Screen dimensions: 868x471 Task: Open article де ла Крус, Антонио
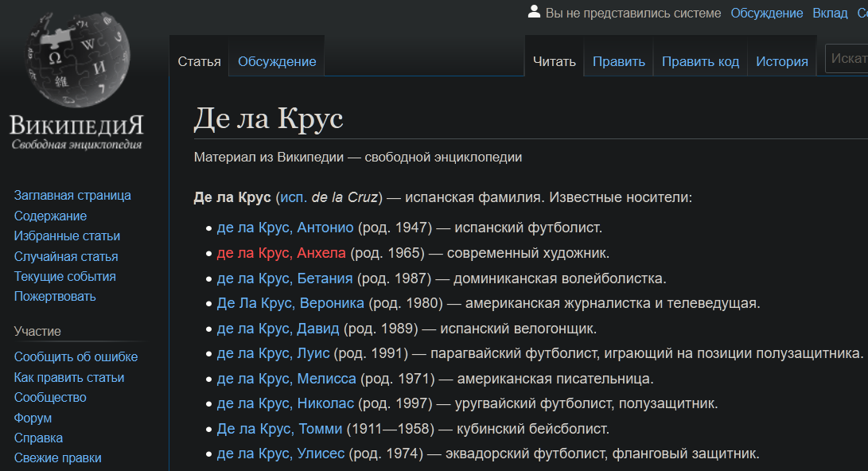285,228
